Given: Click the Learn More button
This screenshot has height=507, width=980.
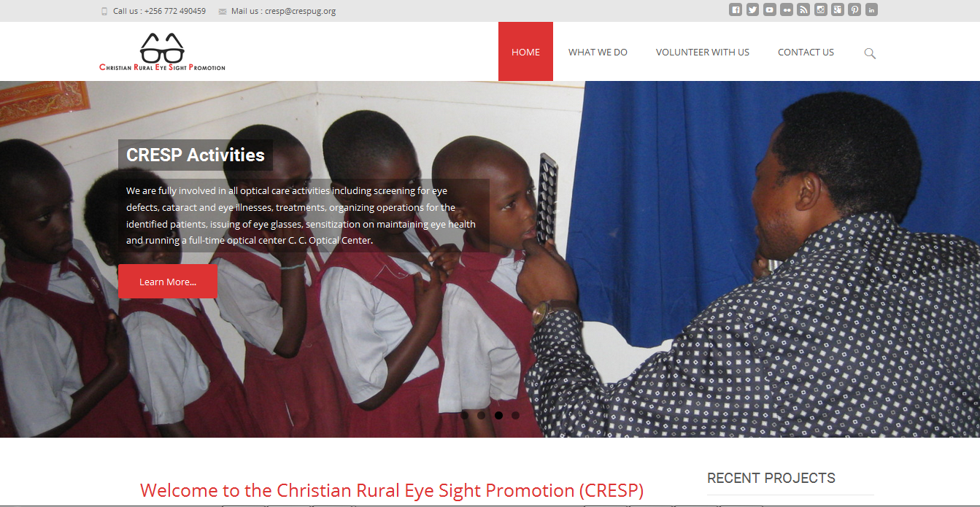Looking at the screenshot, I should 168,282.
